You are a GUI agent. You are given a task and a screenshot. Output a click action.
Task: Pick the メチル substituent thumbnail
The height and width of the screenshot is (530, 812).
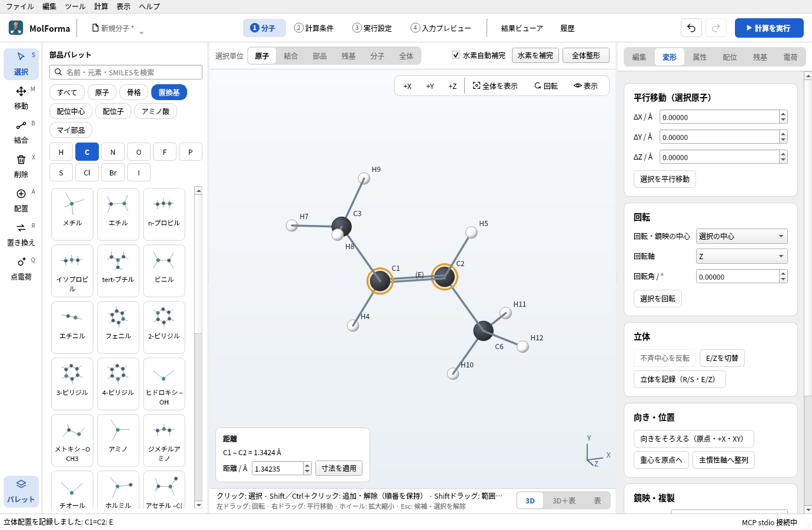pos(72,214)
